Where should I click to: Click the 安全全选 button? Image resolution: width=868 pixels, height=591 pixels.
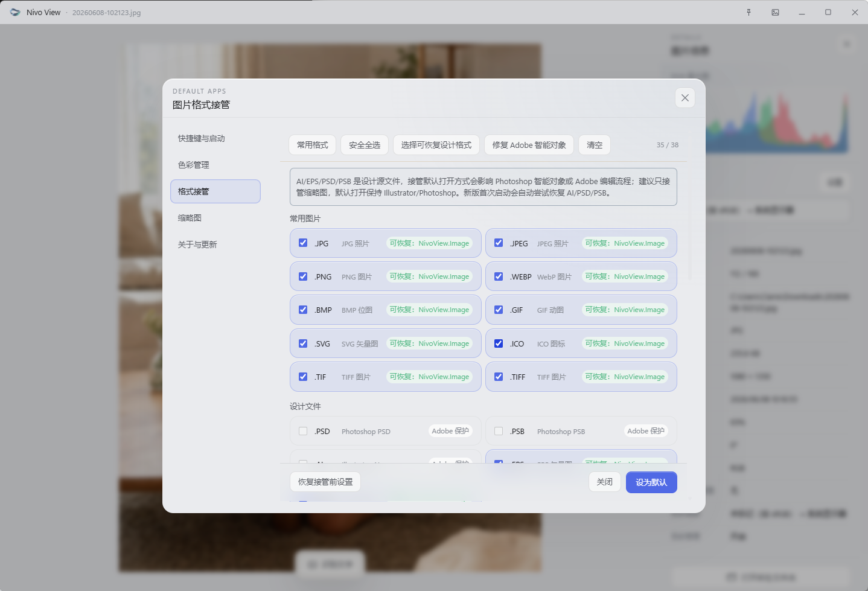click(365, 145)
